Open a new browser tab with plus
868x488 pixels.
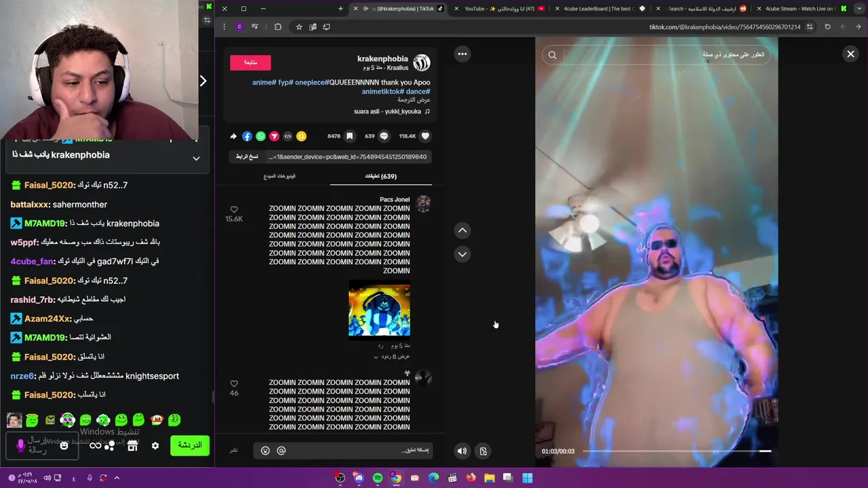click(x=340, y=9)
